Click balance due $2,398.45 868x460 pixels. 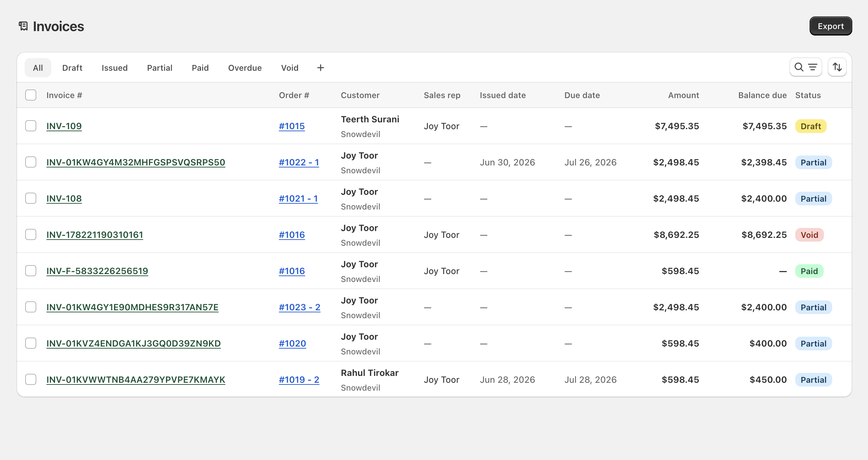[764, 162]
